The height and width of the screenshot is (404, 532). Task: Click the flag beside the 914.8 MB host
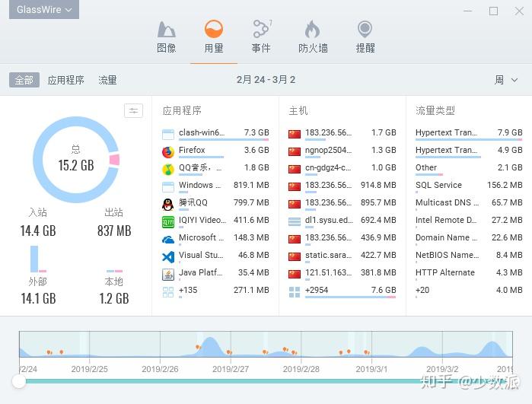pyautogui.click(x=295, y=187)
